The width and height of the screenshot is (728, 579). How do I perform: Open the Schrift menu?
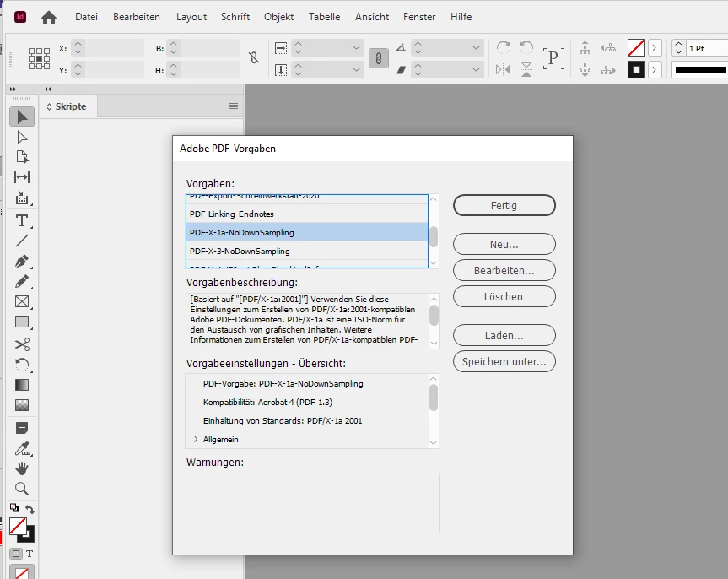(x=235, y=17)
